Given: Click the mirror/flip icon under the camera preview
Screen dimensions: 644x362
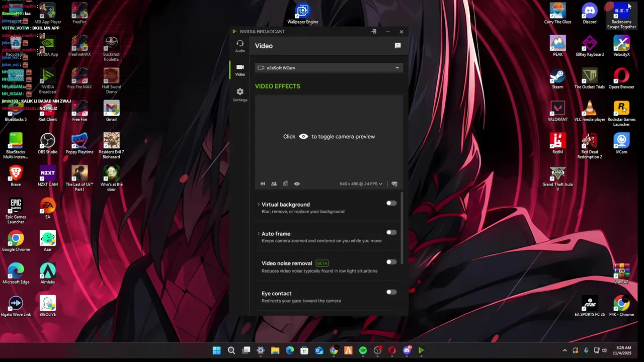Looking at the screenshot, I should (263, 184).
